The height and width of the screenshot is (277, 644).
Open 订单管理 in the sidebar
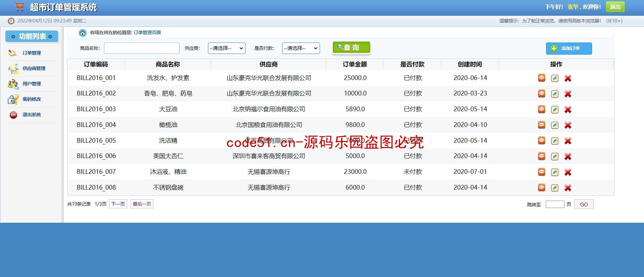[x=32, y=53]
